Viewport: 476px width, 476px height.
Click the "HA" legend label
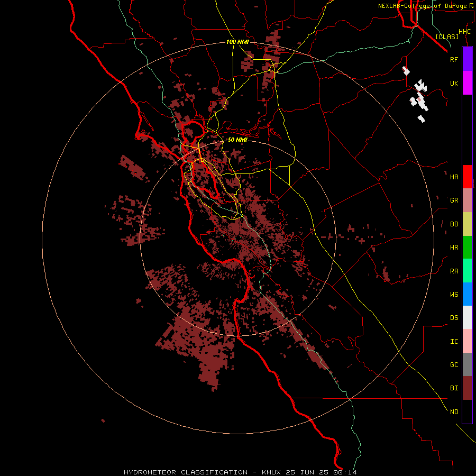454,177
